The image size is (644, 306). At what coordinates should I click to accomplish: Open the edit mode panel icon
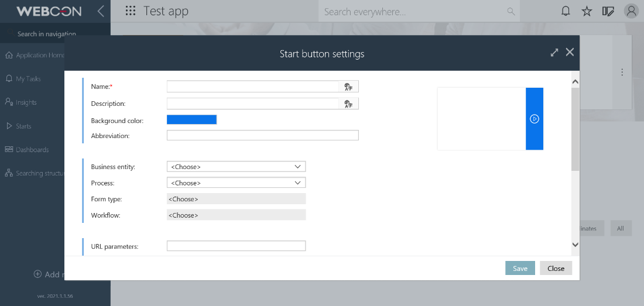click(x=608, y=11)
